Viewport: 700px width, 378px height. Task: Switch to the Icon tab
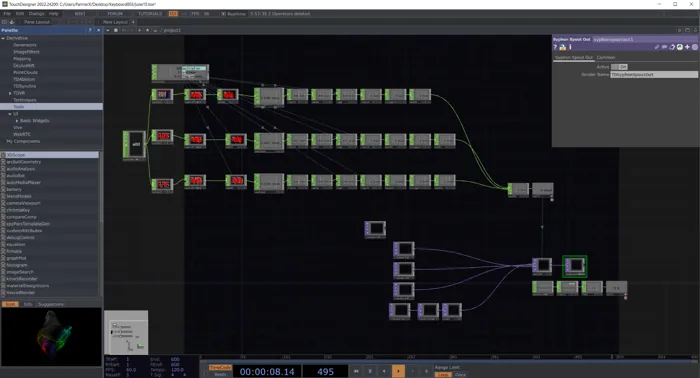[x=10, y=304]
